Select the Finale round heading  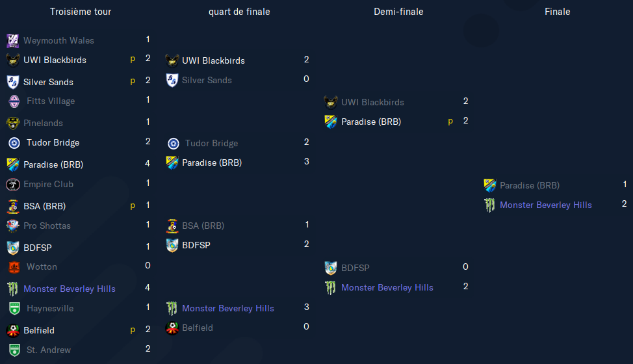(x=557, y=12)
